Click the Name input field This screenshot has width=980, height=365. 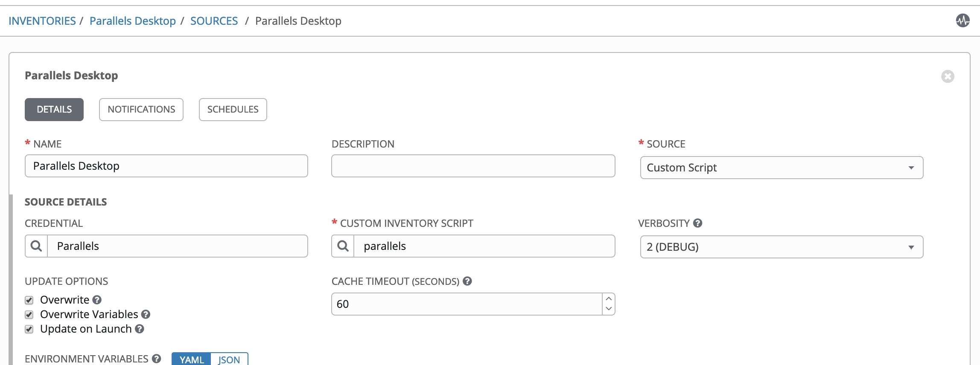coord(166,166)
